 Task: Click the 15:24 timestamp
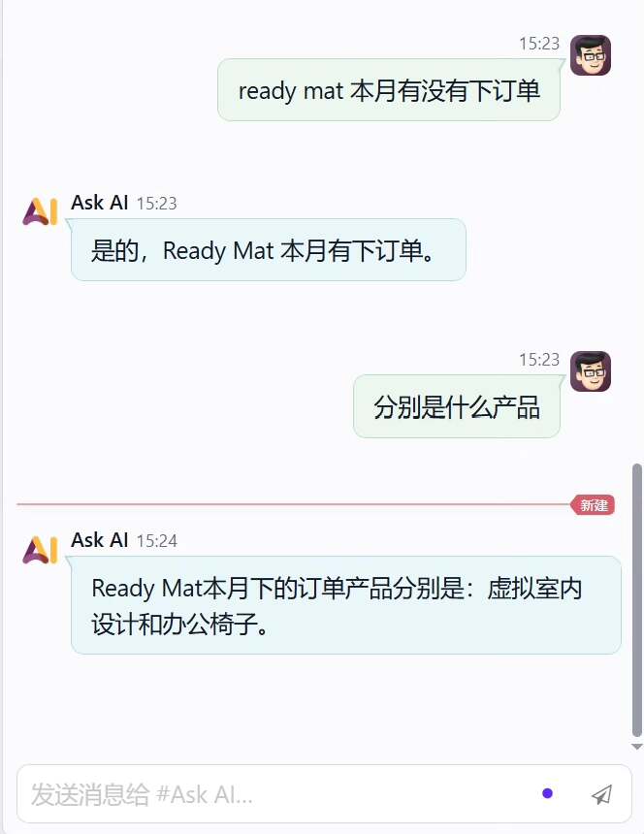(157, 541)
